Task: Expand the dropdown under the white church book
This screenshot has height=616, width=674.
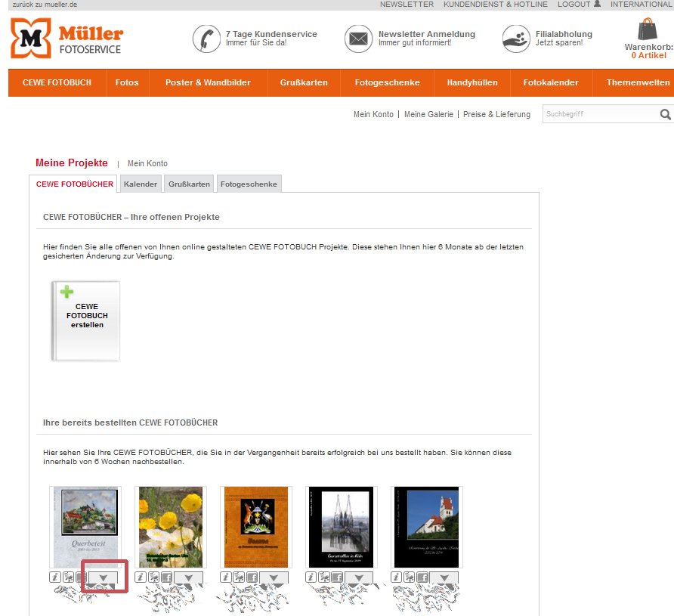Action: 444,577
